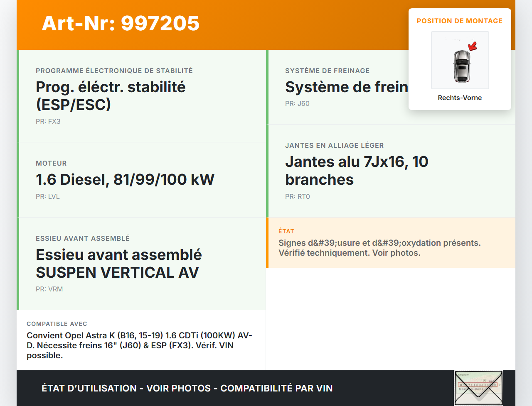
Task: Select the highlighted VIN number box
Action: (x=478, y=386)
